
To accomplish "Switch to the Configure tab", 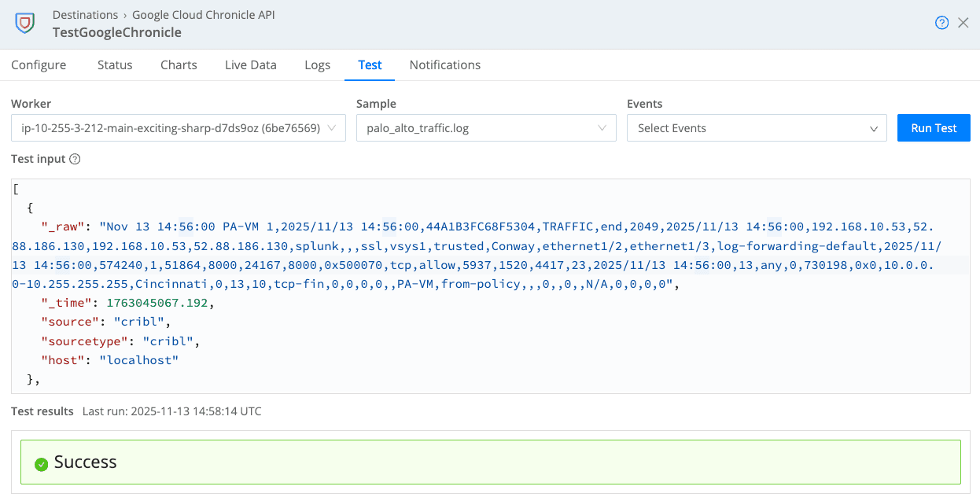I will click(x=39, y=64).
